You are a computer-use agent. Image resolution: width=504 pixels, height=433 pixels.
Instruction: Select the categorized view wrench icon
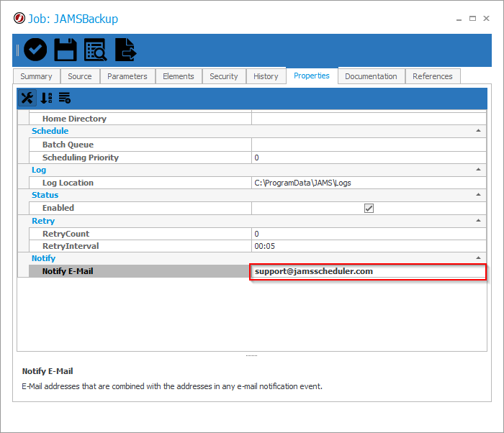pyautogui.click(x=27, y=98)
